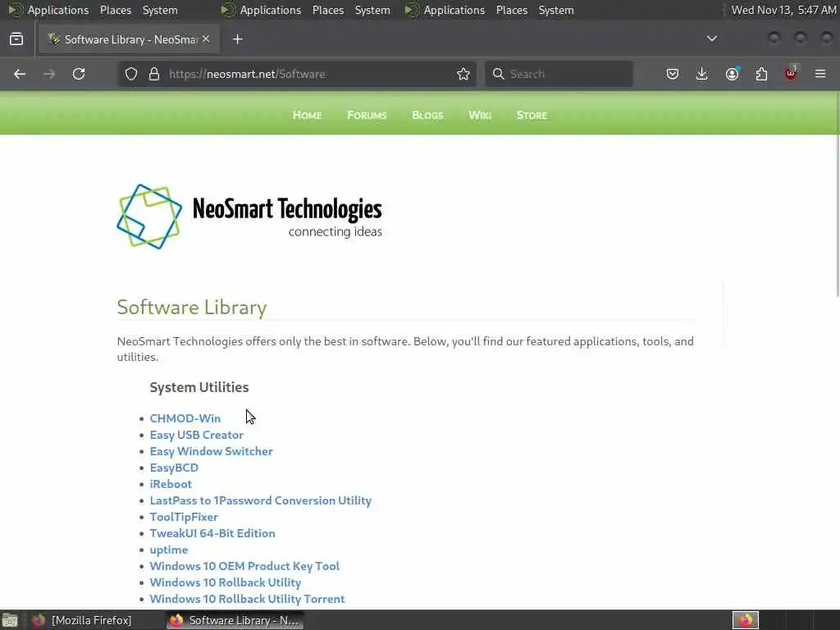840x630 pixels.
Task: Bookmark this page with the star icon
Action: [463, 74]
